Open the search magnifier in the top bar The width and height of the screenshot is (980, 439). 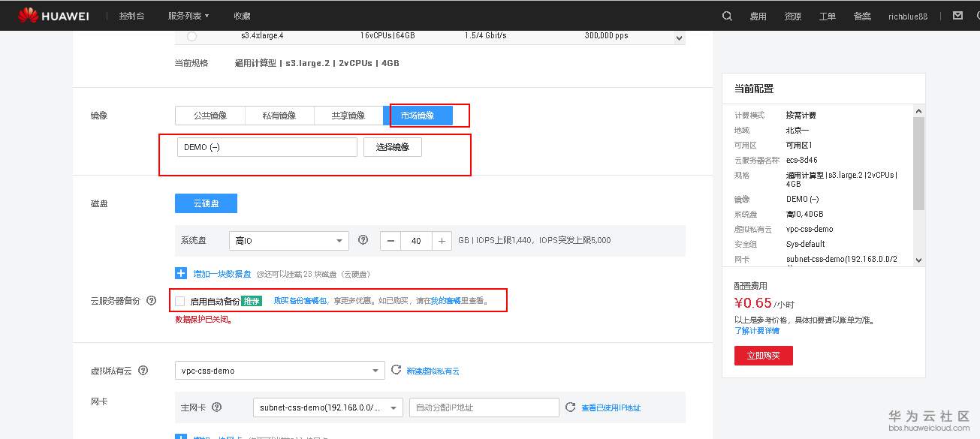coord(725,15)
